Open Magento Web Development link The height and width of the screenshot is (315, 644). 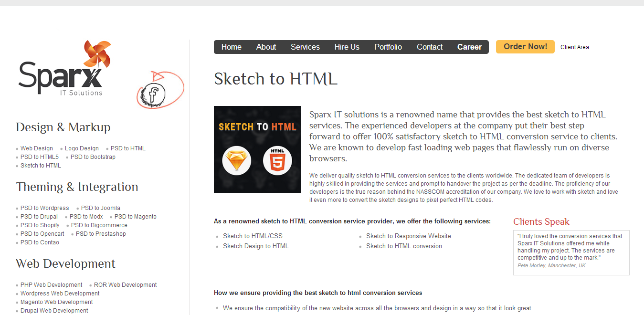pyautogui.click(x=57, y=302)
